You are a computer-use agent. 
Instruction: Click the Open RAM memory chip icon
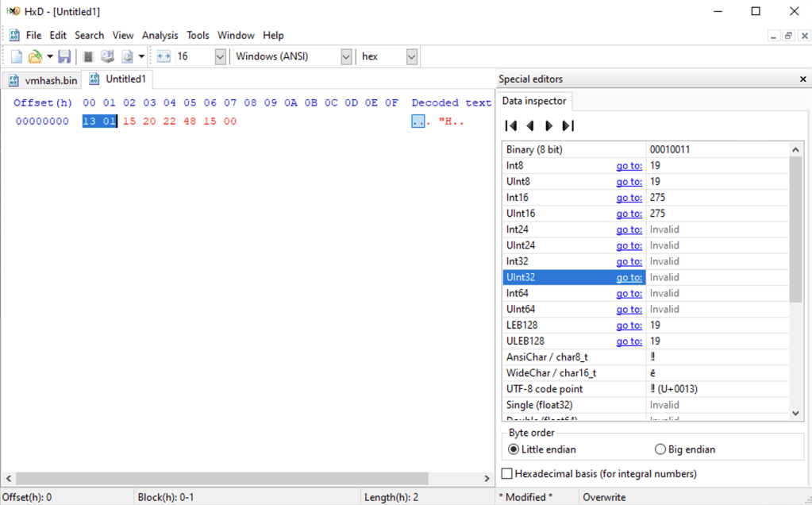(x=88, y=56)
